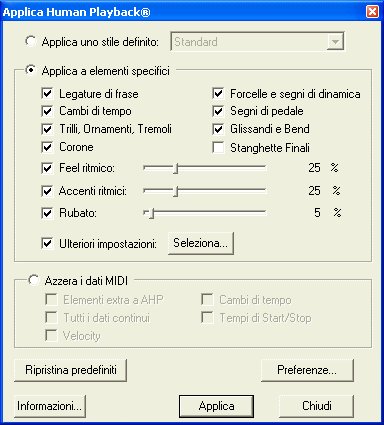Uncheck the "Segni di pedale" checkbox
Screen dimensions: 384x425
218,111
